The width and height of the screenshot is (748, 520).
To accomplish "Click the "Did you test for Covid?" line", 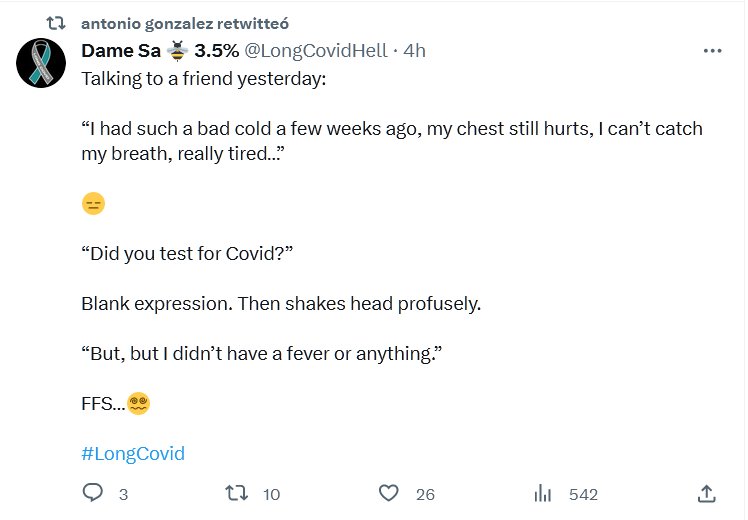I will (x=185, y=253).
